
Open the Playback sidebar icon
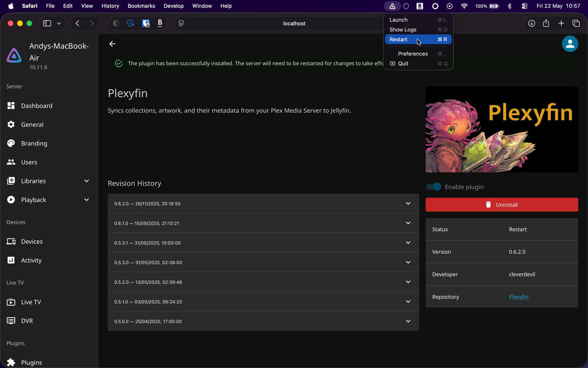[11, 199]
